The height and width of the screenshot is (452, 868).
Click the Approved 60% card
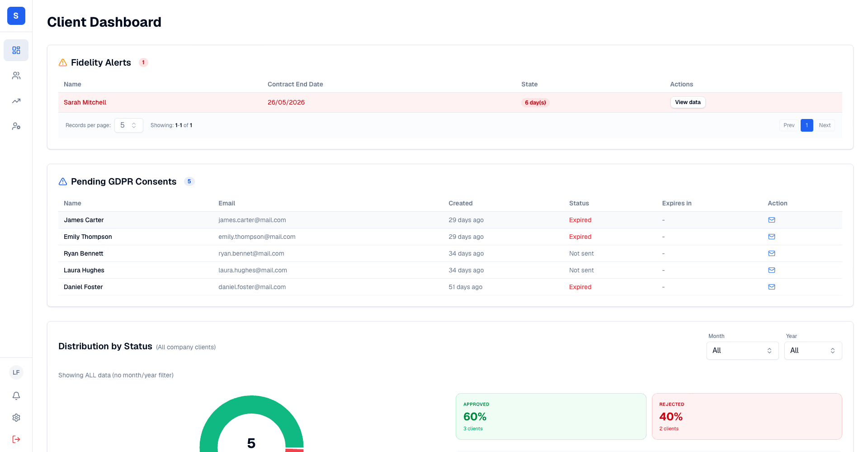click(551, 416)
